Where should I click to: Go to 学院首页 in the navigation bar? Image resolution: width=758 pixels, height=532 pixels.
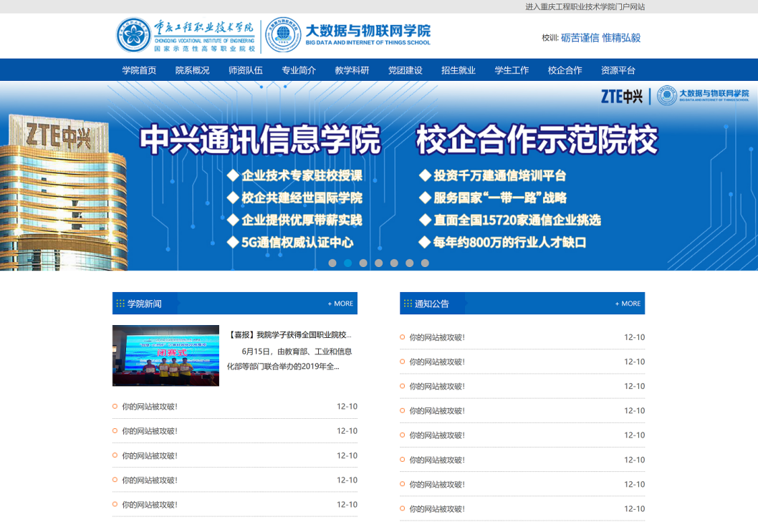point(139,70)
